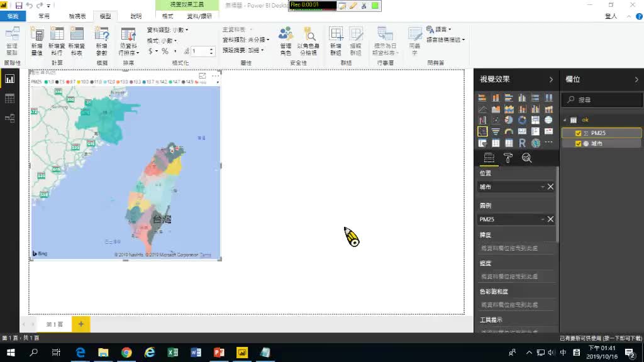
Task: Collapse the 視覺效果 visualizations pane
Action: click(x=551, y=79)
